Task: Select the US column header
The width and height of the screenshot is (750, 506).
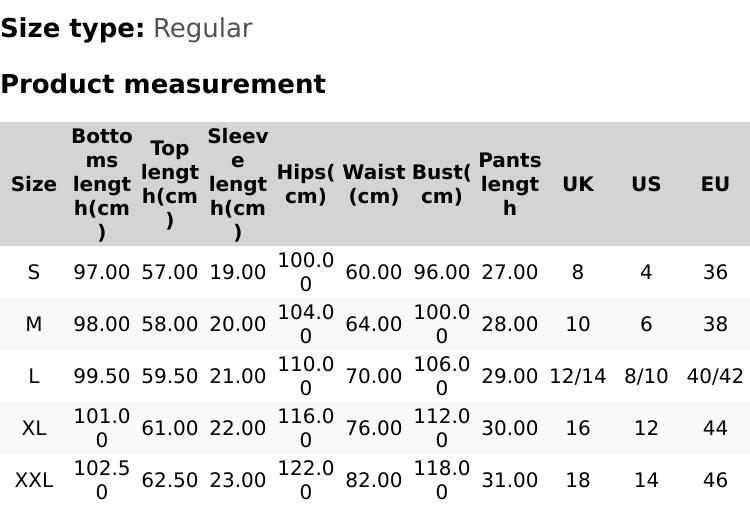Action: pyautogui.click(x=646, y=184)
